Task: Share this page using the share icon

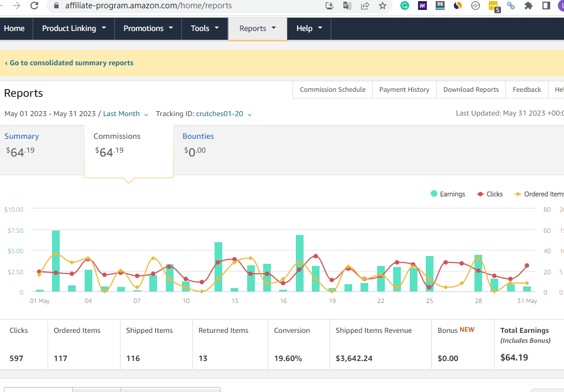Action: [x=365, y=6]
